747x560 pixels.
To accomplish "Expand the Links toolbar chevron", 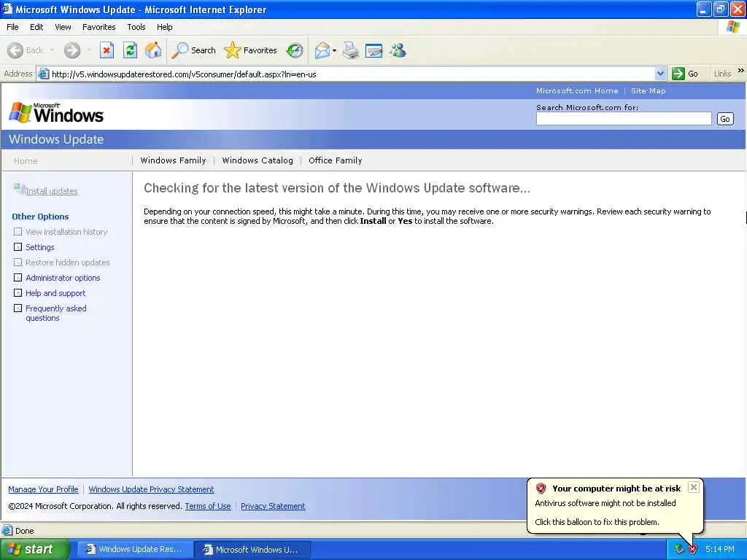I will 741,71.
